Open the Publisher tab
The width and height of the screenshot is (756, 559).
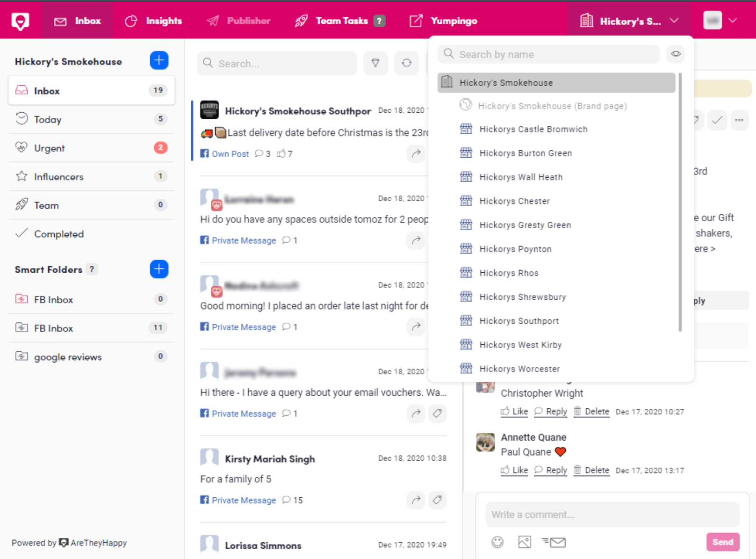(x=239, y=21)
